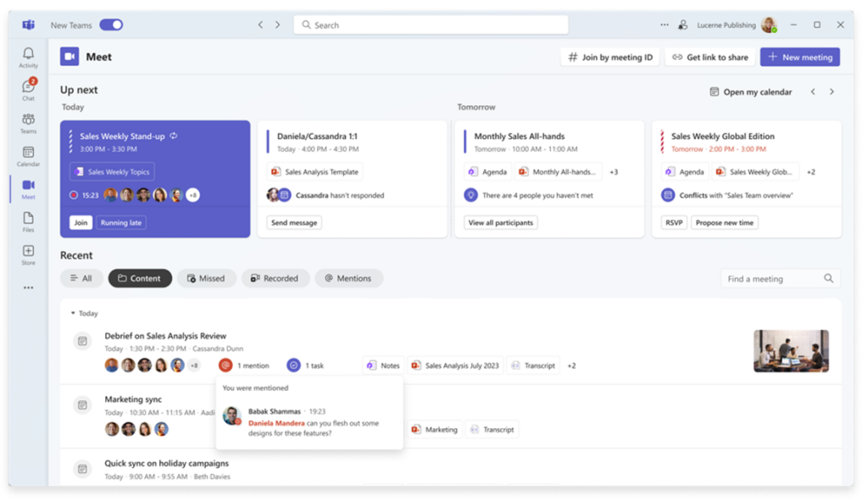Filter recent meetings by Mentions
Screen dimensions: 868x501
coord(348,278)
